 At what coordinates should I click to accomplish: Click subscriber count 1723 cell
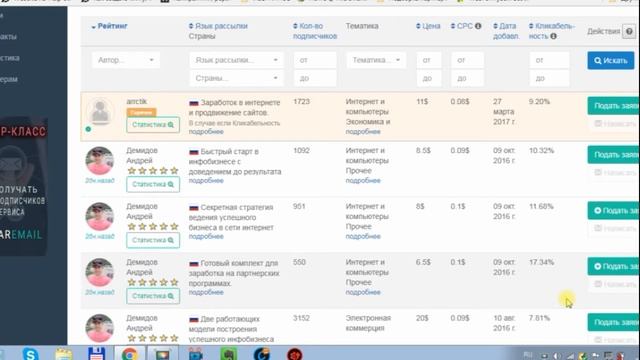[301, 102]
